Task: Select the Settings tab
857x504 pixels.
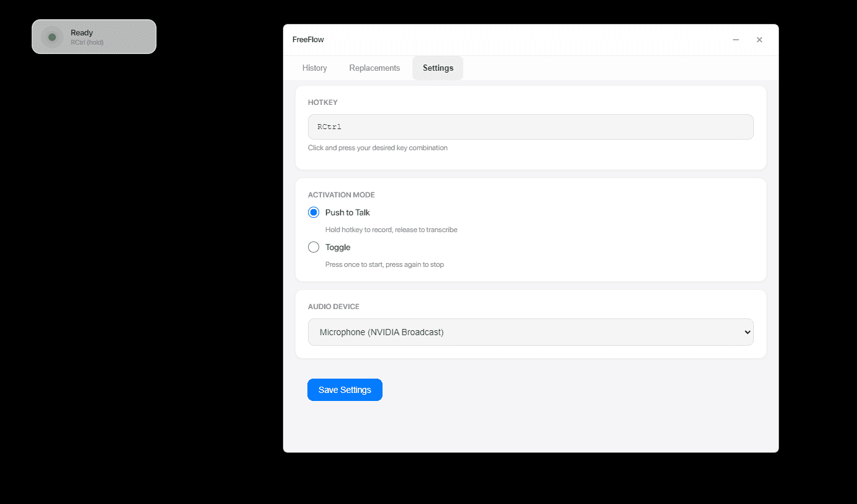Action: (x=438, y=68)
